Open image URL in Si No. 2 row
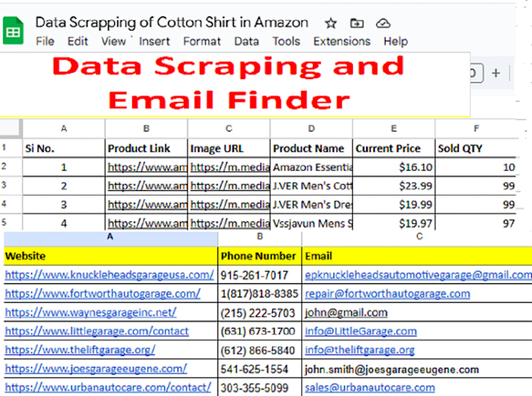The height and width of the screenshot is (396, 532). 230,186
